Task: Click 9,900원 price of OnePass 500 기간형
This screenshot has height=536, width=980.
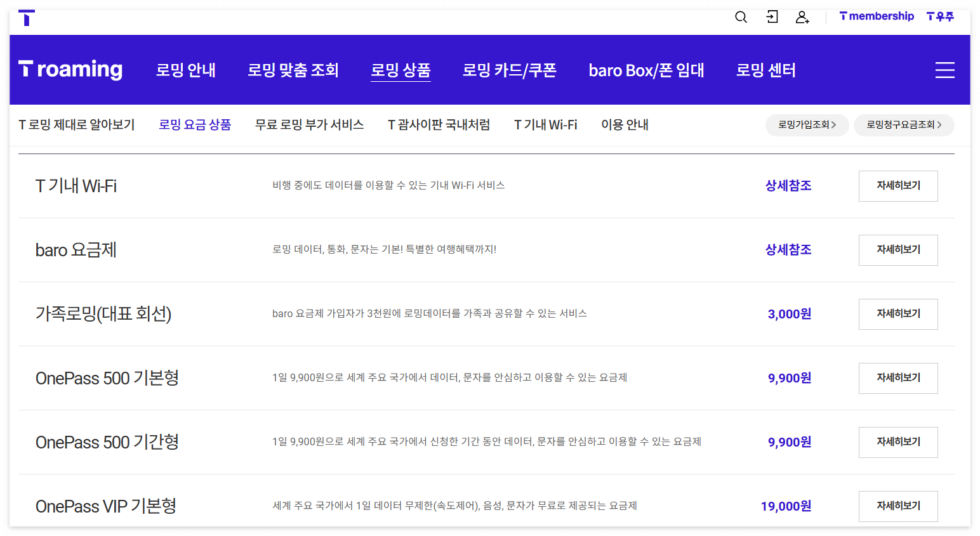Action: [790, 442]
